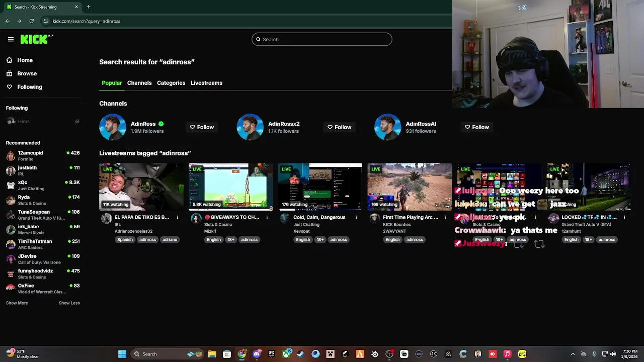Viewport: 644px width, 362px height.
Task: Open ink_babe recommended channel
Action: click(x=43, y=230)
